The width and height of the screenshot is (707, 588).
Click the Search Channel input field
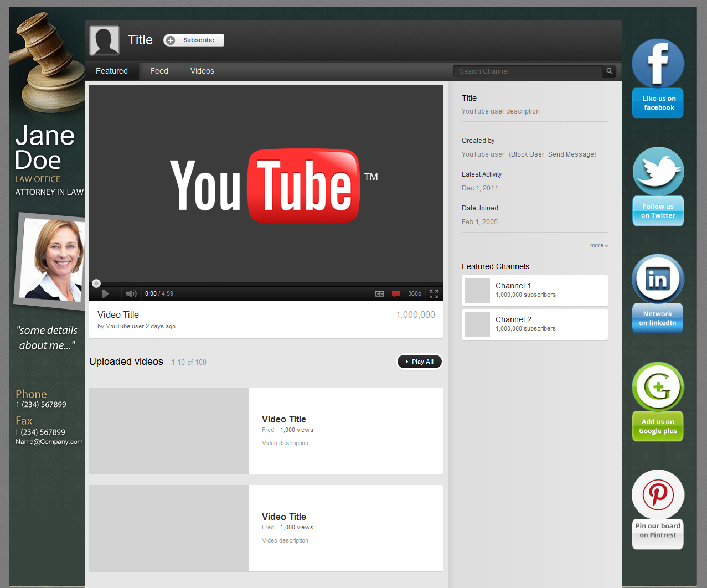(528, 71)
